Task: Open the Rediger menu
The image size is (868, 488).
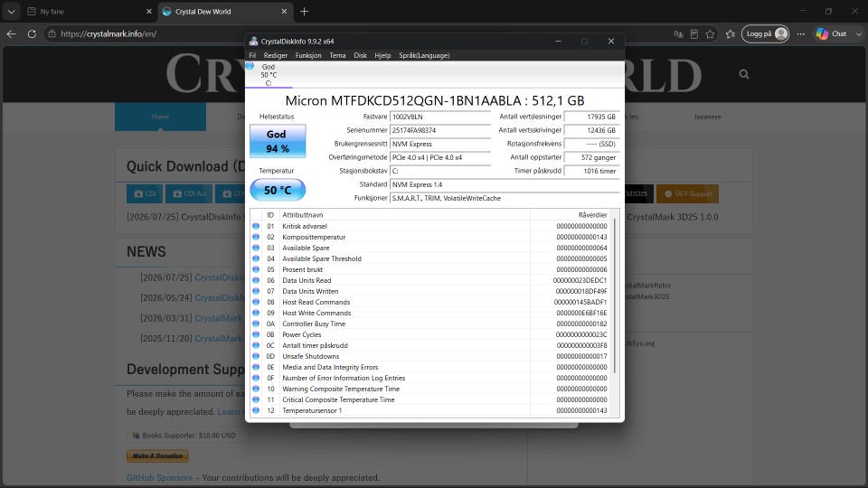Action: (x=275, y=55)
